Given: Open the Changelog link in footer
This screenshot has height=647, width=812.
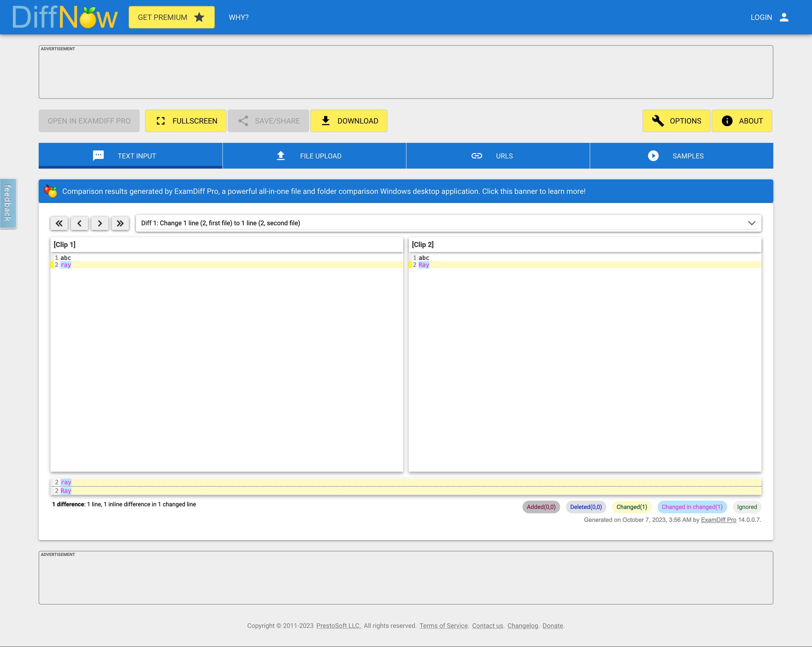Looking at the screenshot, I should coord(523,625).
